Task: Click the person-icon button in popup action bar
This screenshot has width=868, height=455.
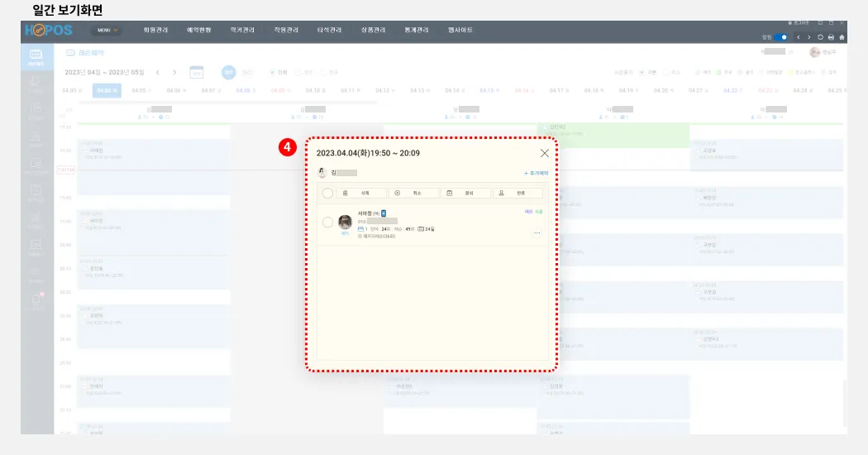Action: click(517, 193)
